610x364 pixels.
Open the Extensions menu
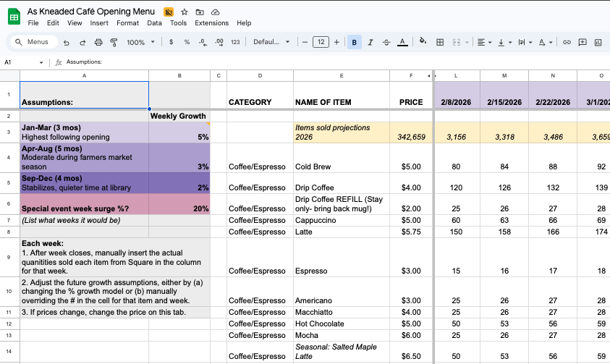[211, 23]
